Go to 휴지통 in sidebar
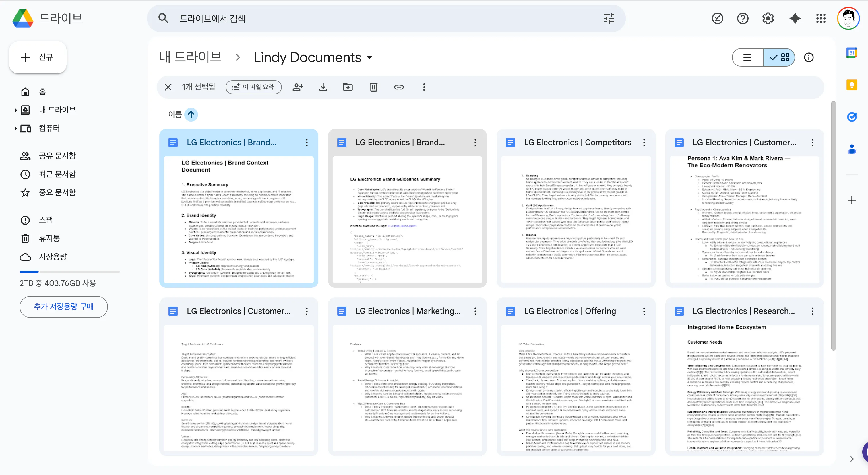The width and height of the screenshot is (868, 475). tap(49, 238)
